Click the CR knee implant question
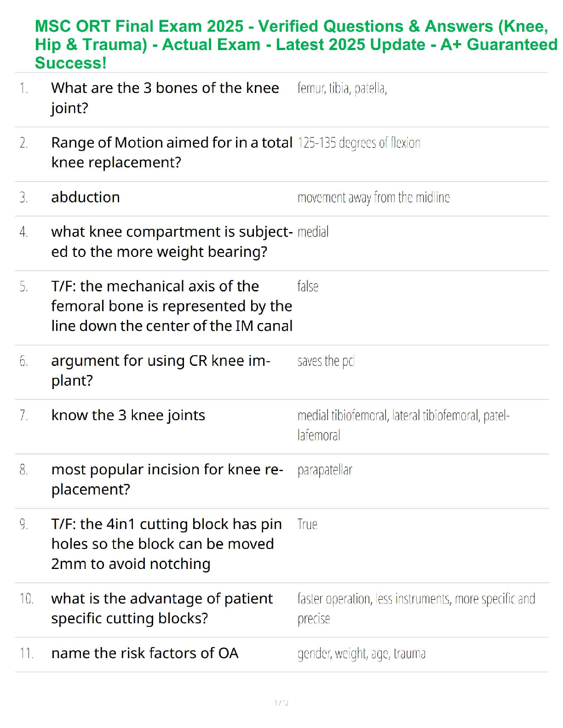Image resolution: width=563 pixels, height=728 pixels. point(160,370)
